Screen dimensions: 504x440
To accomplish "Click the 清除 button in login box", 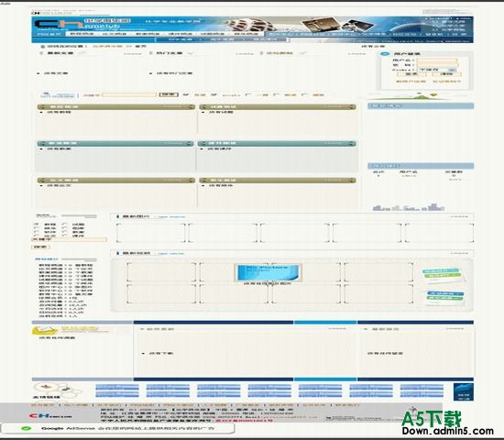I will coord(446,74).
